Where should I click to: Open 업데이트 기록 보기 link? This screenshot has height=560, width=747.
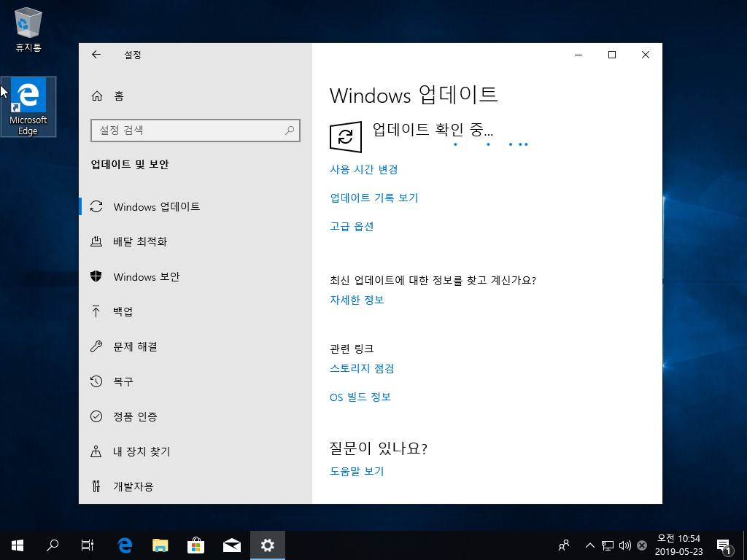tap(374, 198)
